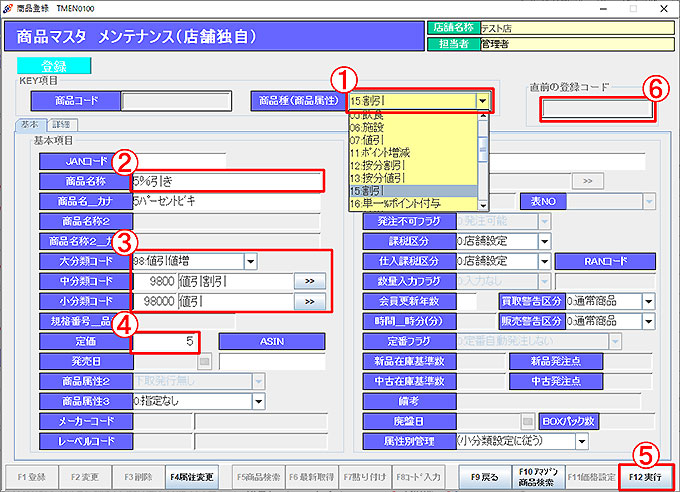Click the calendar icon beside 発売日
Image resolution: width=680 pixels, height=492 pixels.
tap(204, 361)
